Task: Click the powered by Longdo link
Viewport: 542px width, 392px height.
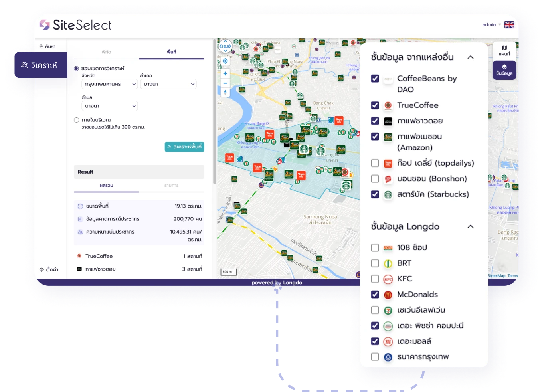Action: [x=277, y=283]
